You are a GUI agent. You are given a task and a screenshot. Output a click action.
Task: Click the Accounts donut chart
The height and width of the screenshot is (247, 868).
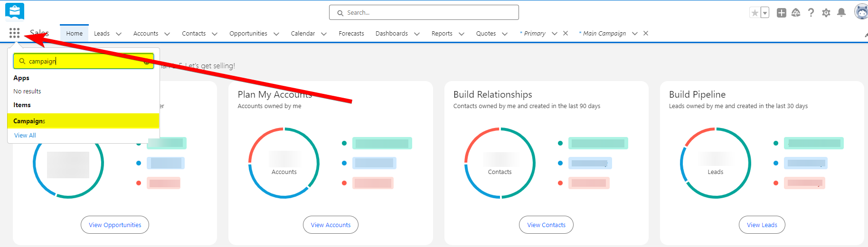[x=284, y=163]
